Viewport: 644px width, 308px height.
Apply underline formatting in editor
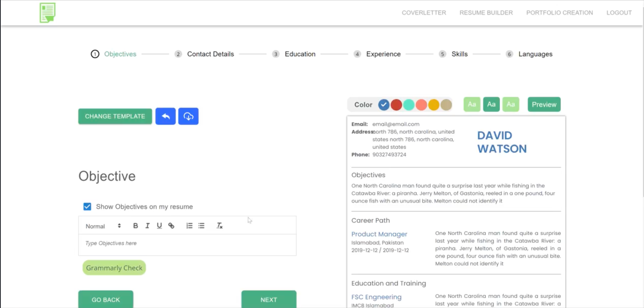pos(159,226)
